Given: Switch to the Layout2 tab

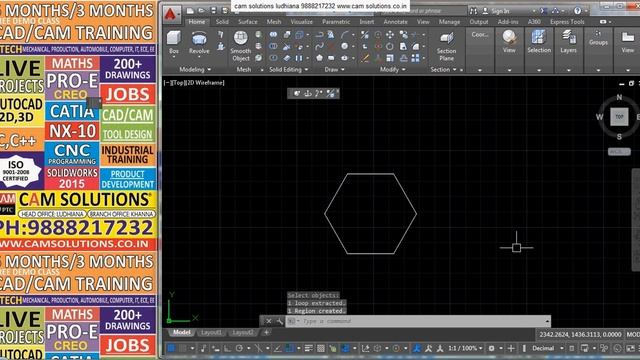Looking at the screenshot, I should (x=243, y=333).
